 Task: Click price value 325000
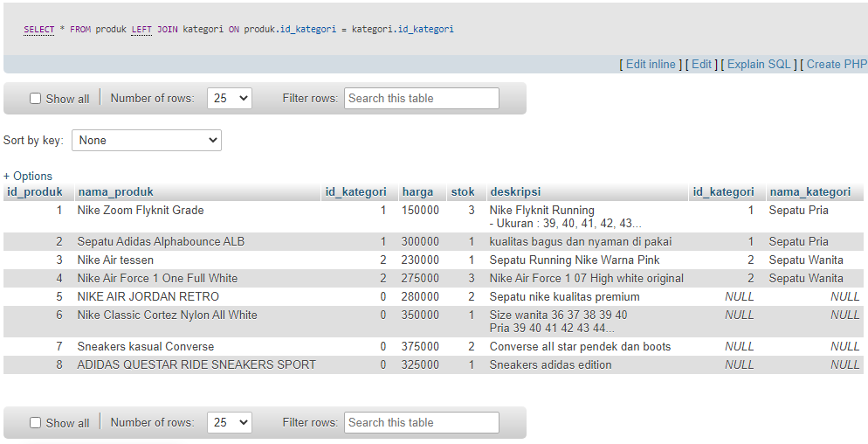tap(420, 364)
